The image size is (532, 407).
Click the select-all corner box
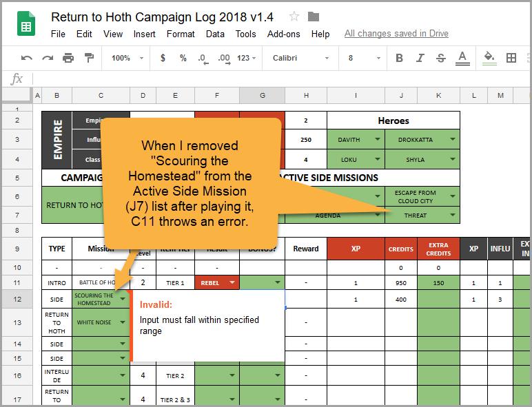(x=17, y=95)
